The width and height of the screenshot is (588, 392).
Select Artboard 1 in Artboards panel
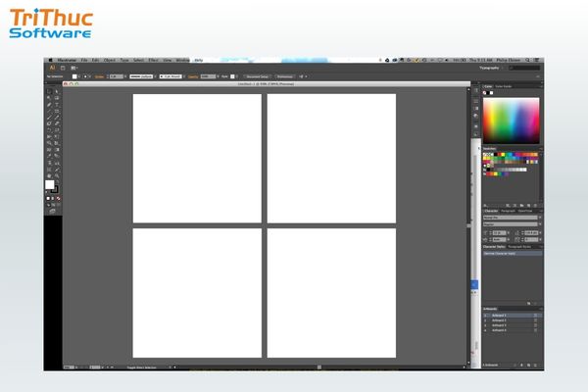(513, 316)
